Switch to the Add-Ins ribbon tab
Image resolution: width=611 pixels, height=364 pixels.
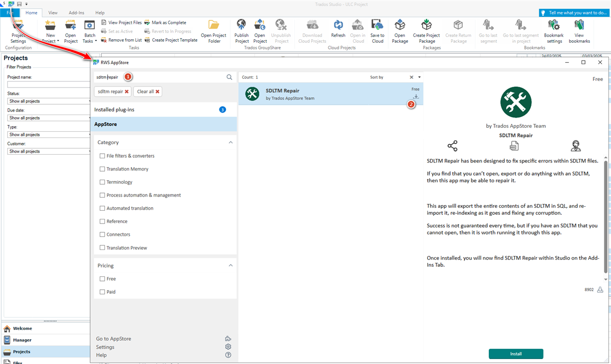tap(76, 13)
